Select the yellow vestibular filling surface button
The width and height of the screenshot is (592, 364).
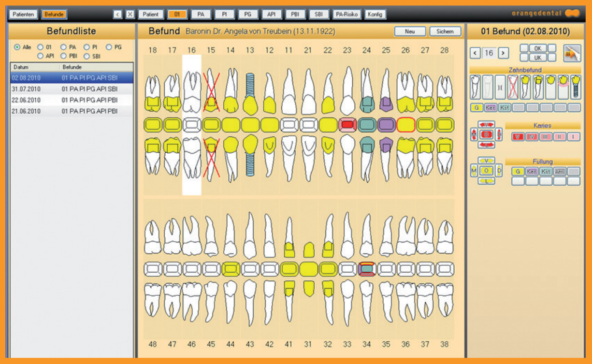pyautogui.click(x=486, y=160)
